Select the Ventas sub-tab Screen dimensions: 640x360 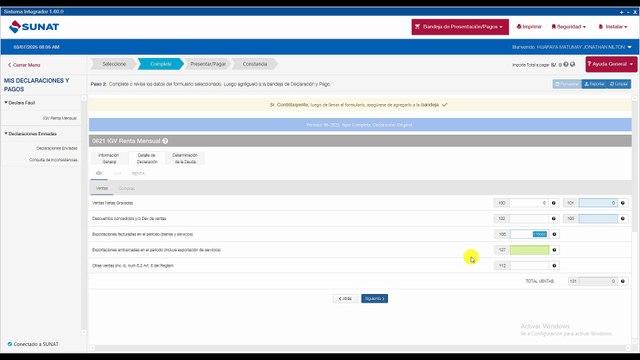point(102,189)
